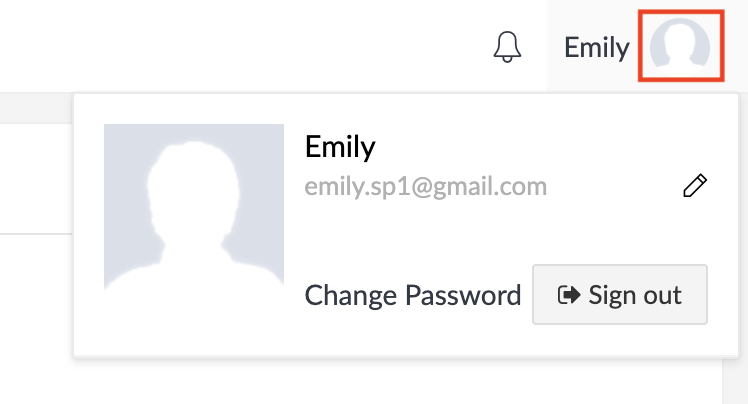Click the Emily name heading in popup
748x404 pixels.
[x=340, y=146]
